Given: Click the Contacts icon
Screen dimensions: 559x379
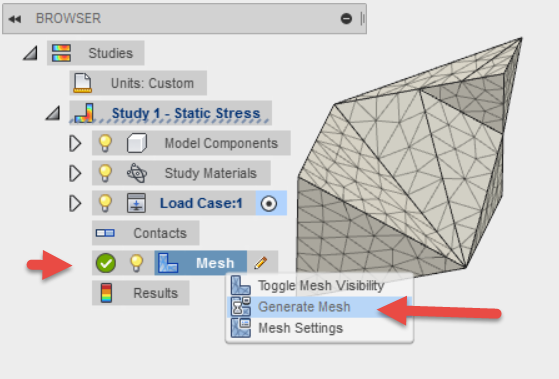Looking at the screenshot, I should click(105, 233).
